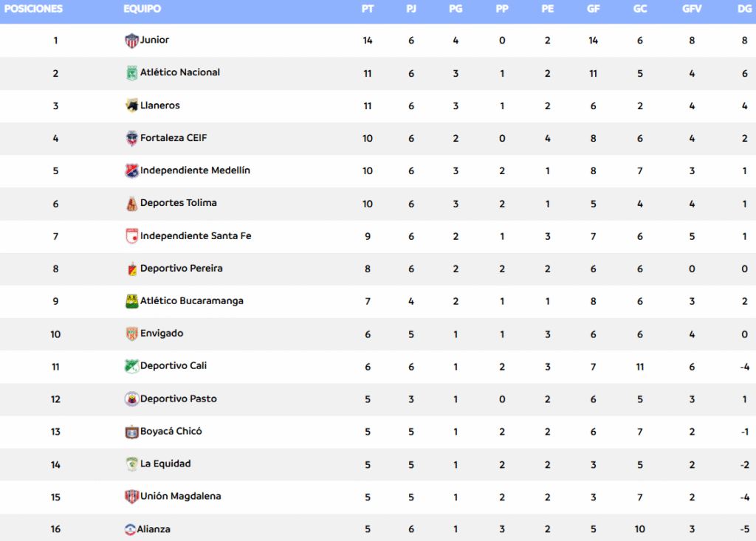The height and width of the screenshot is (541, 756).
Task: Open the Deportivo Pasto team name
Action: point(179,399)
